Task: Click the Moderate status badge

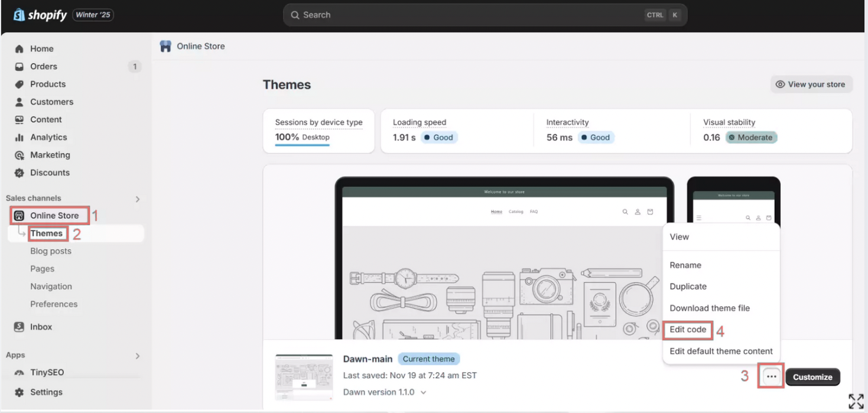Action: [752, 137]
